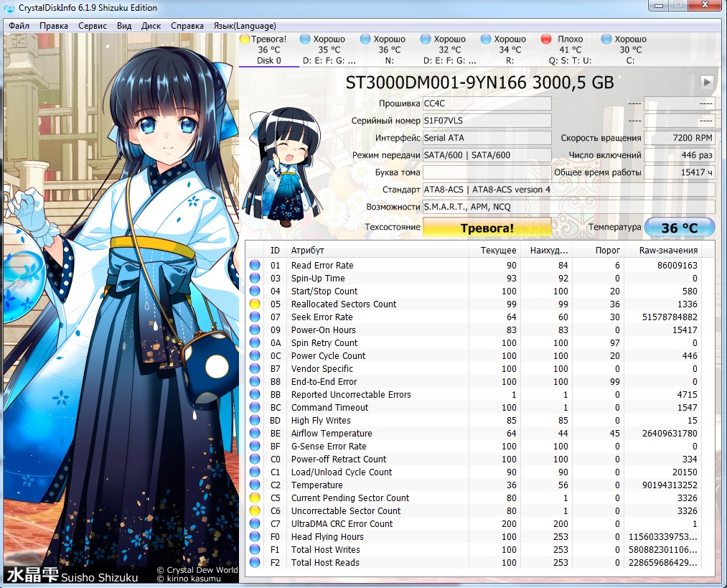Click the blue status orb for drive C:
The width and height of the screenshot is (727, 588).
click(x=606, y=39)
